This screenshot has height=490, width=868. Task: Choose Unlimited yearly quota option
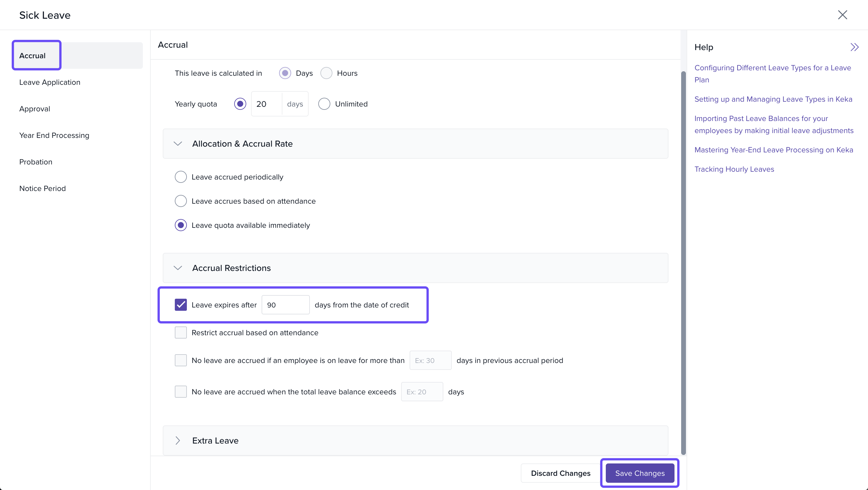point(324,104)
